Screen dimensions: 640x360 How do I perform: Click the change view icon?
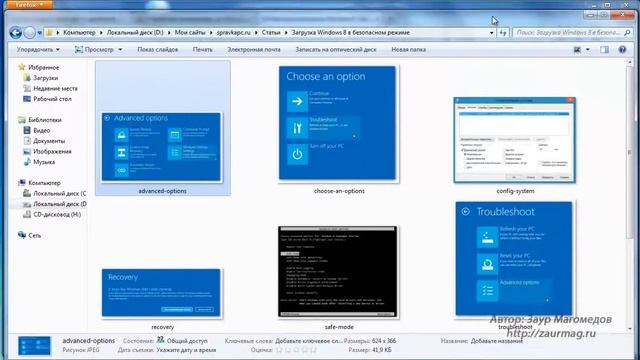tap(577, 50)
